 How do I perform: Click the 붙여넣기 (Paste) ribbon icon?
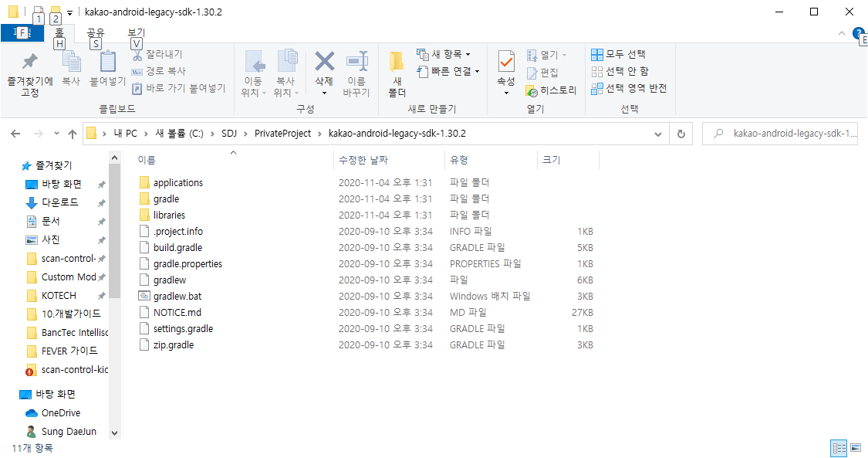pos(108,62)
